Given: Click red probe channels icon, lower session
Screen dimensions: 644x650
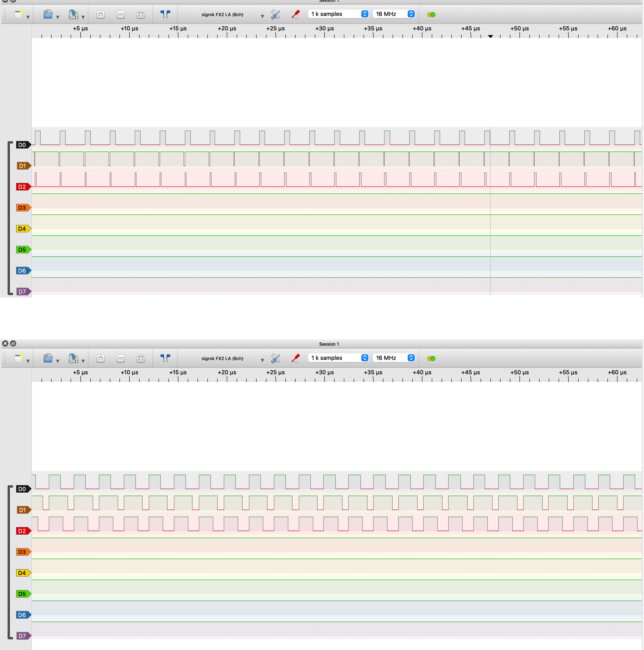Looking at the screenshot, I should (x=296, y=358).
